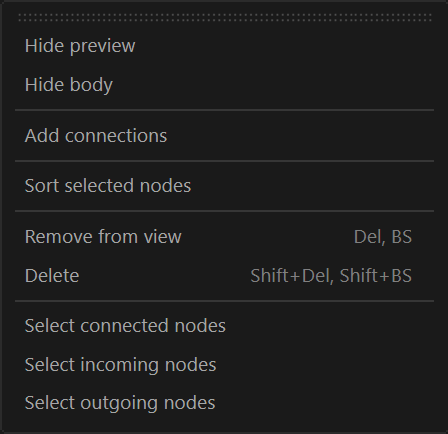
Task: Click the Delete menu entry
Action: click(224, 276)
